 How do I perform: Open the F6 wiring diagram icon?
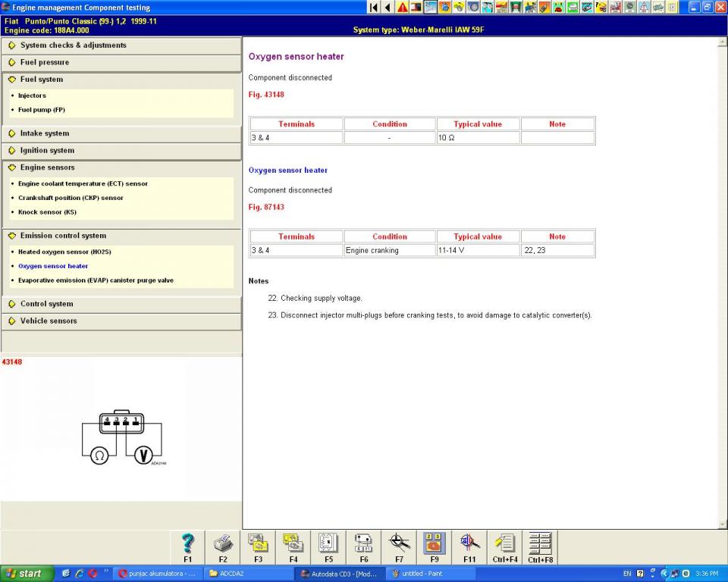point(364,548)
